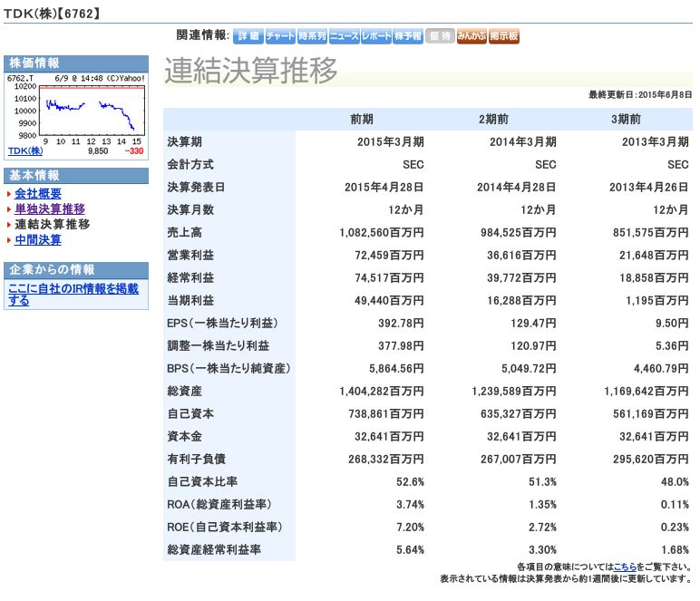Select the 2013年3月期 cell
The height and width of the screenshot is (601, 700).
[656, 142]
